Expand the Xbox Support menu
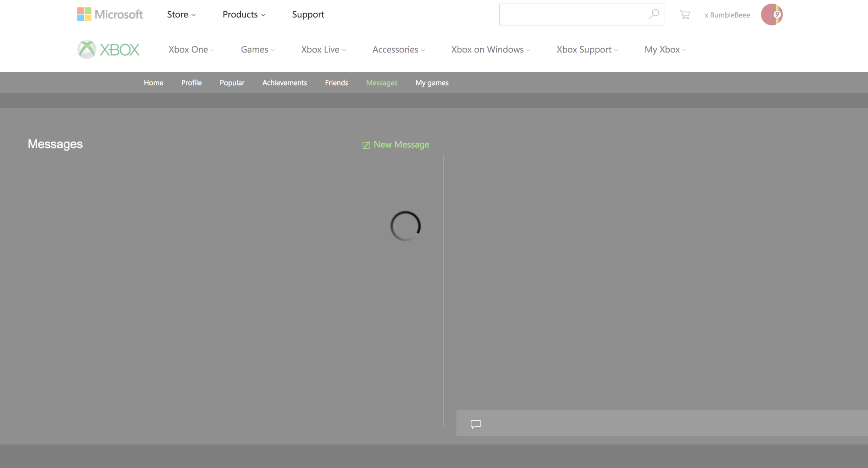Viewport: 868px width, 468px height. [x=587, y=49]
